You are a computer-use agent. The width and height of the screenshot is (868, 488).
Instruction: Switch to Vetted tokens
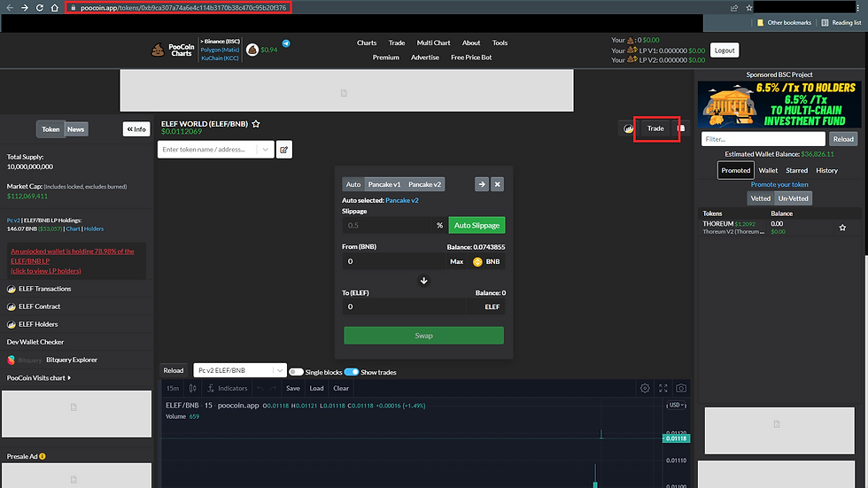(760, 198)
